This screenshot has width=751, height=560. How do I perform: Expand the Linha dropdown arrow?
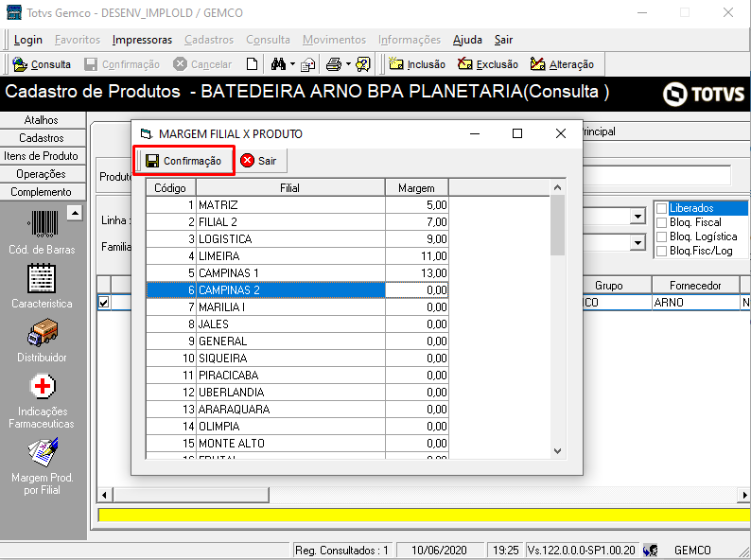coord(637,217)
